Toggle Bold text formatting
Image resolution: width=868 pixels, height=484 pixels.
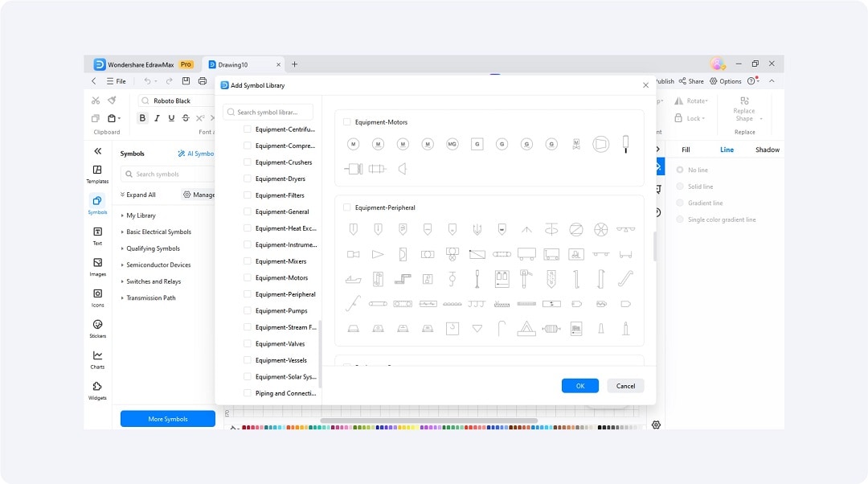[142, 118]
